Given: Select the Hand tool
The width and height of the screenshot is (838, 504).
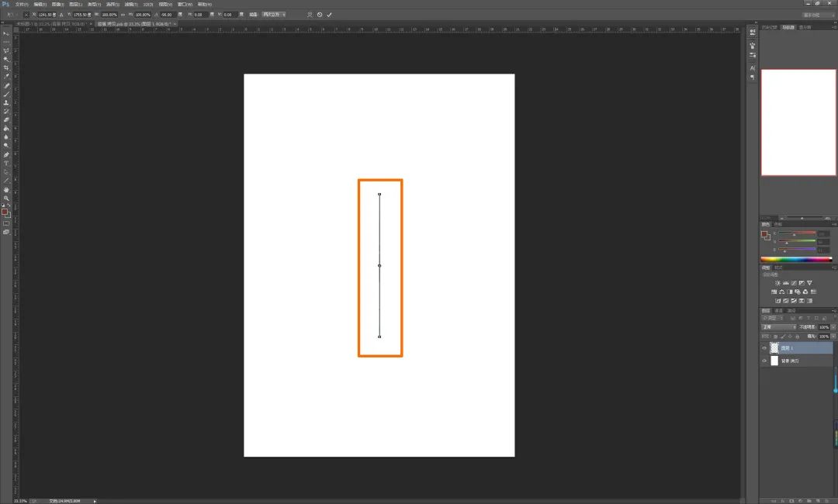Looking at the screenshot, I should point(6,189).
